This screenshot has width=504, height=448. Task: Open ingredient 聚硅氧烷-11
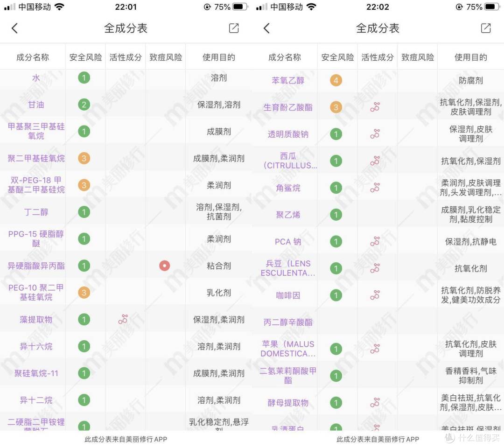pos(36,373)
